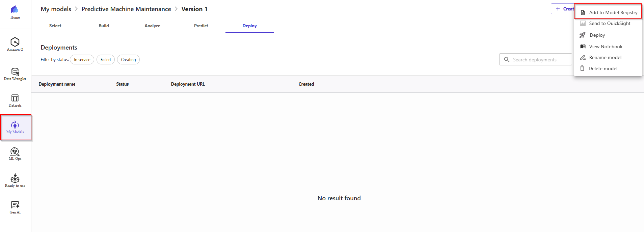Click the Deployments heading
Screen dimensions: 644x232
59,48
